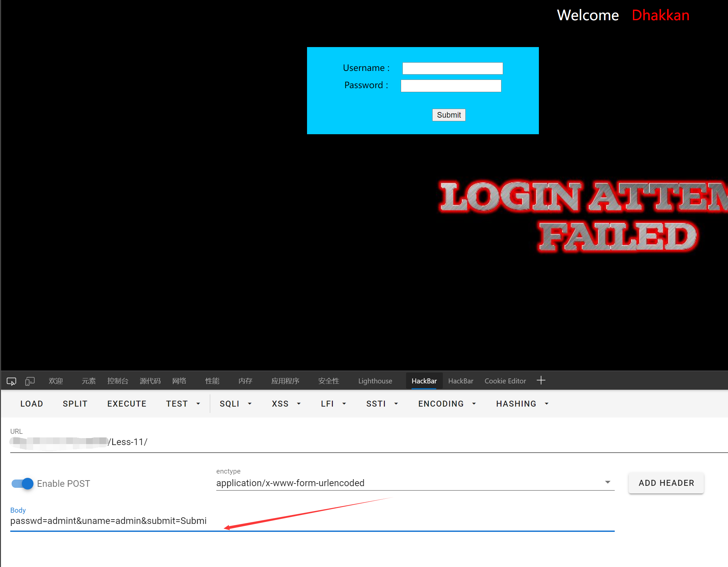Expand the SQLI dropdown menu
The width and height of the screenshot is (728, 567).
[x=235, y=404]
